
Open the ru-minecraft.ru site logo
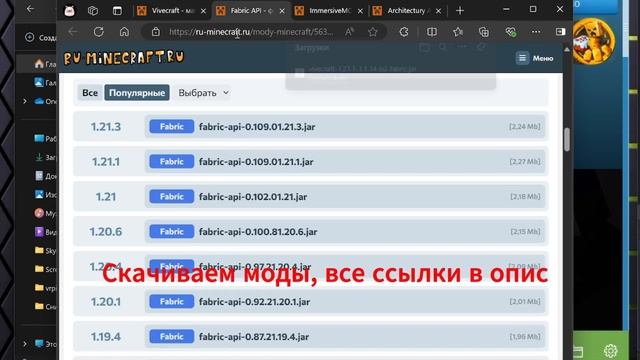124,58
